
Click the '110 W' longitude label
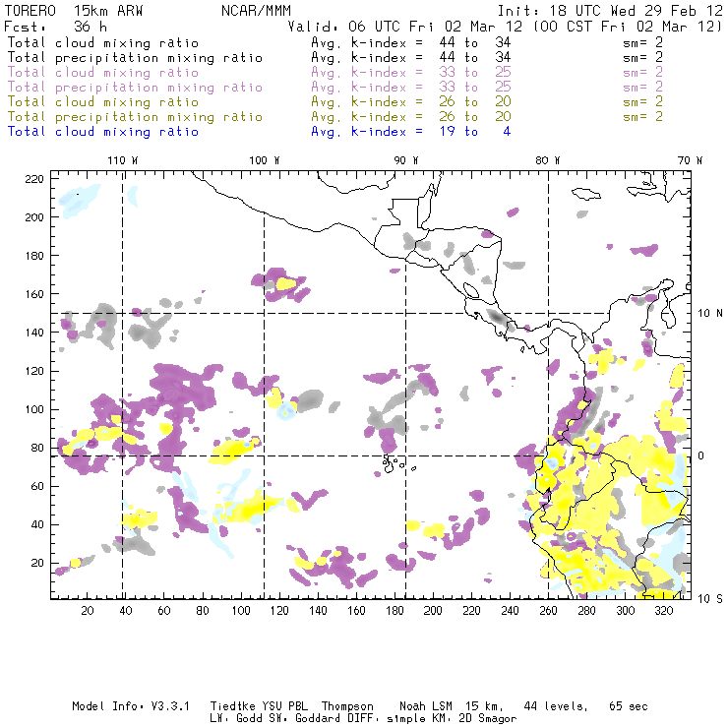click(x=123, y=160)
